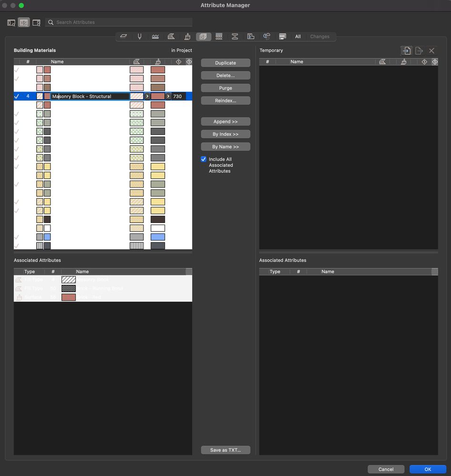
Task: Sort Temporary Associated Attributes by Type column
Action: point(275,272)
